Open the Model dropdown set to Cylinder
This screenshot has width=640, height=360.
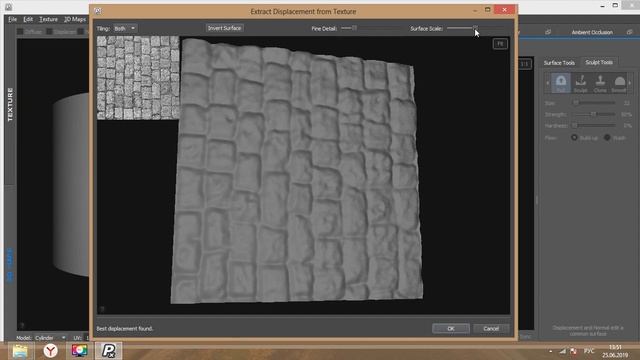pos(50,338)
